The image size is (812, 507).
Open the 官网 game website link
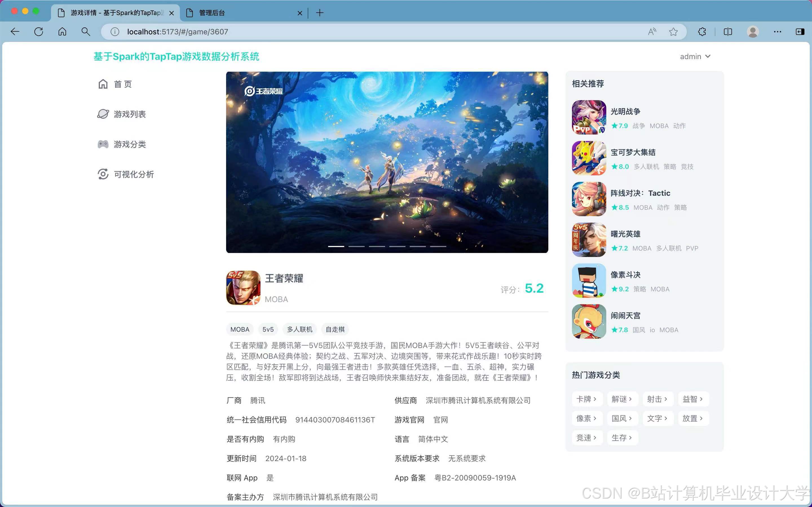(440, 420)
